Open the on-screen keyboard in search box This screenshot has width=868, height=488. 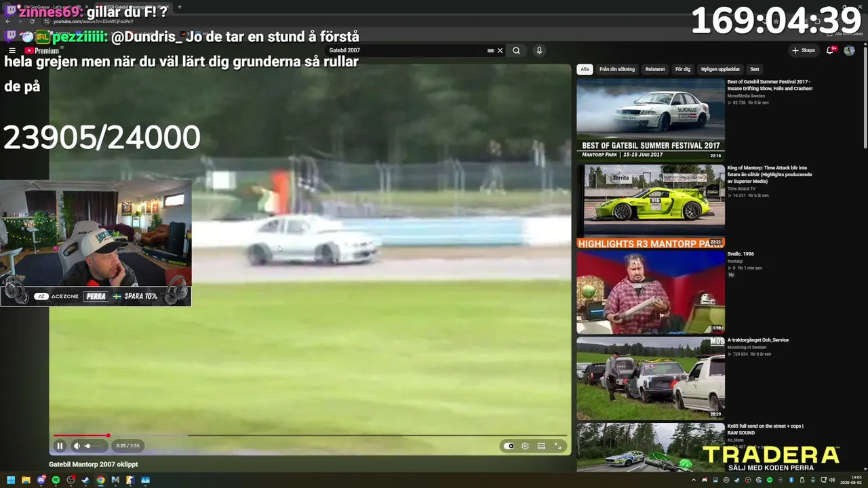click(x=490, y=51)
